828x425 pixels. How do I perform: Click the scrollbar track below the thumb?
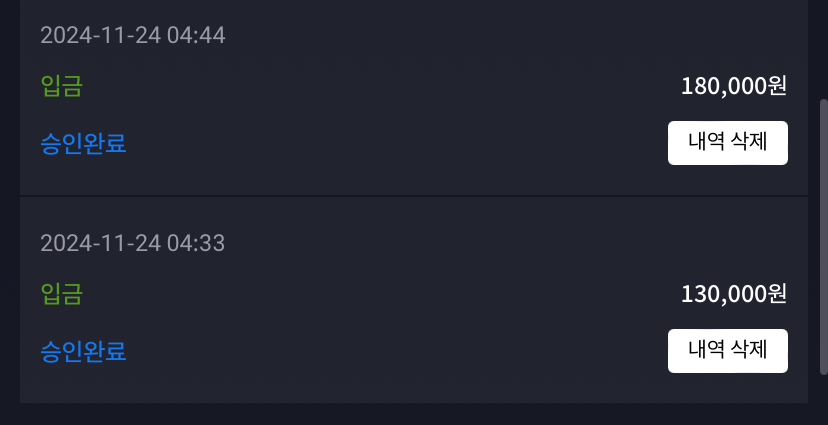[823, 400]
